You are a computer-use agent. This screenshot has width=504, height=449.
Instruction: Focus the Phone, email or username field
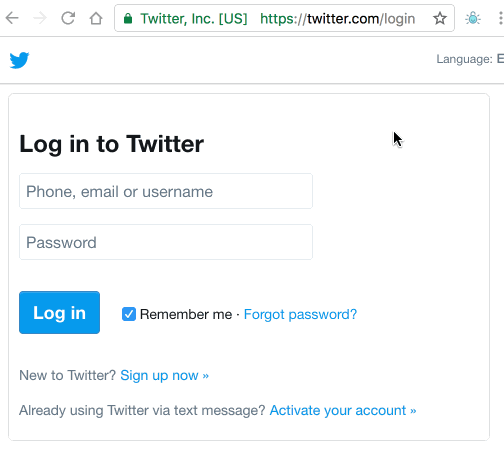166,191
